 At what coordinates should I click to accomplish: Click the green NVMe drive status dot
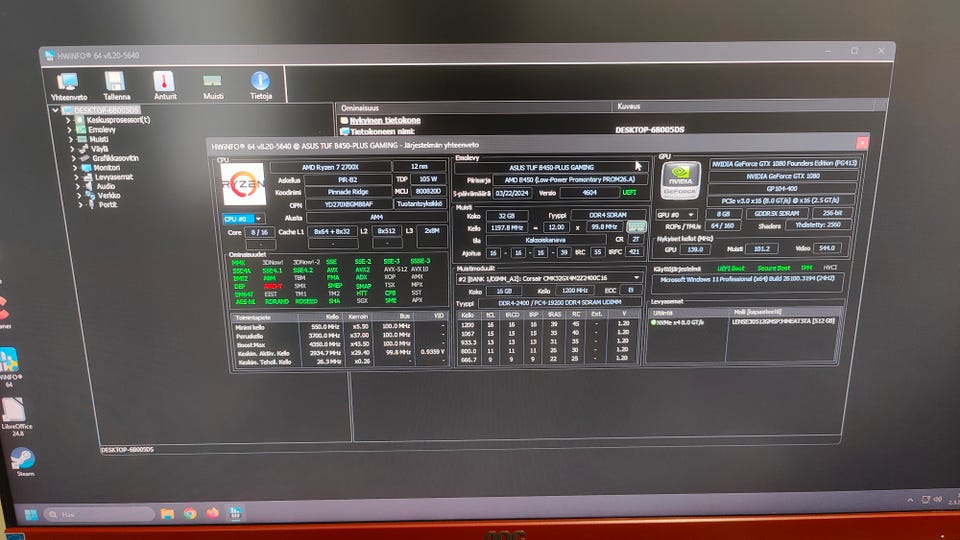653,322
